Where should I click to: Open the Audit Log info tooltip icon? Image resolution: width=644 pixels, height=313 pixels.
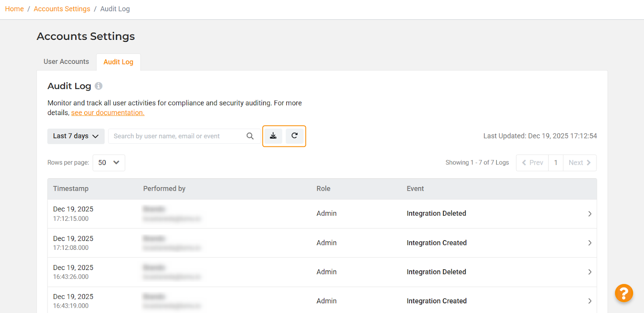click(x=99, y=86)
